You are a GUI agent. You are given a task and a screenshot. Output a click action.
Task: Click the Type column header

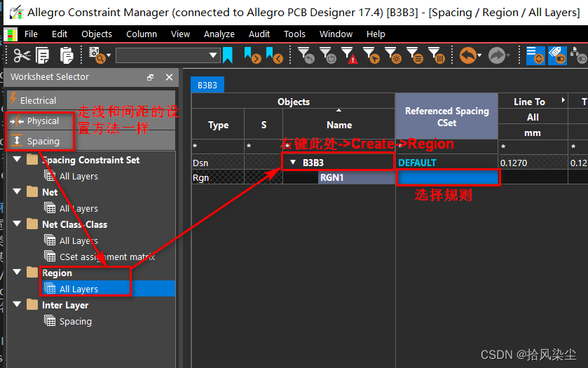218,125
